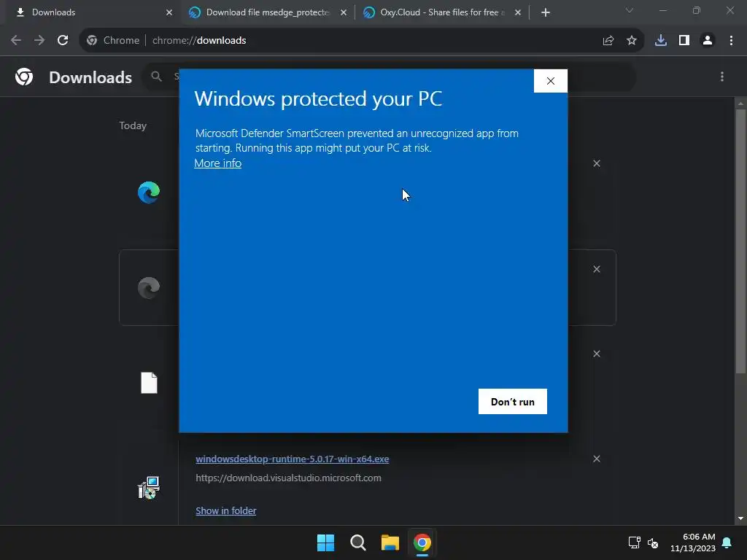Share this page icon in address bar
The height and width of the screenshot is (560, 747).
(x=608, y=41)
